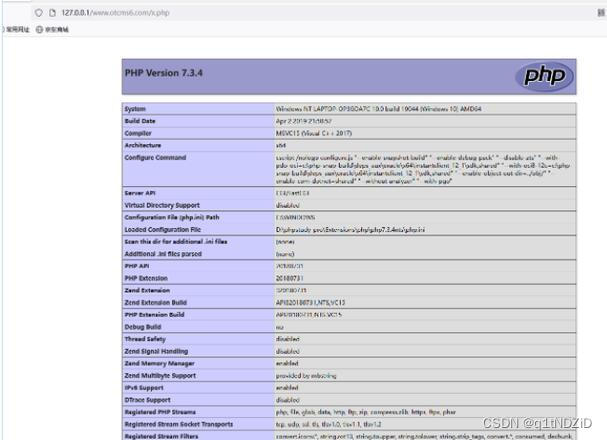Open the globe-icon bookmark in bookmarks bar
Viewport: 607px width, 440px height.
[x=52, y=29]
